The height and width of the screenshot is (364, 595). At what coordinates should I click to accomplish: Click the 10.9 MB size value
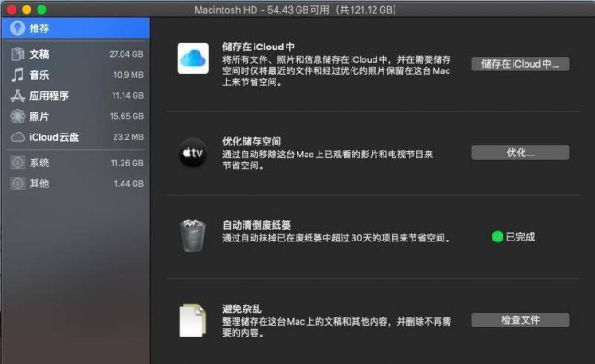coord(128,75)
